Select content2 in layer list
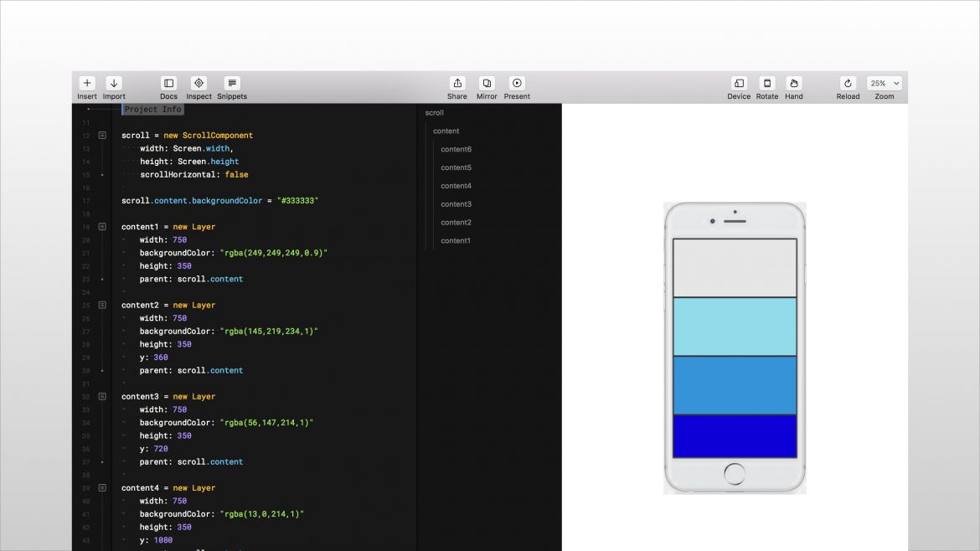Screen dimensions: 980x551 click(456, 223)
